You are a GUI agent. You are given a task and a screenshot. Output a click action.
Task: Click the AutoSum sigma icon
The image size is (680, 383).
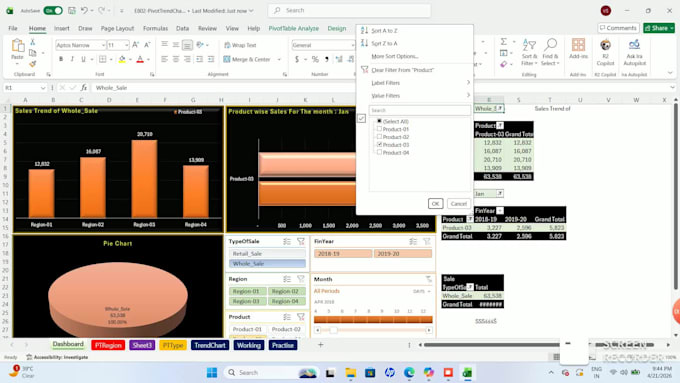pos(503,42)
